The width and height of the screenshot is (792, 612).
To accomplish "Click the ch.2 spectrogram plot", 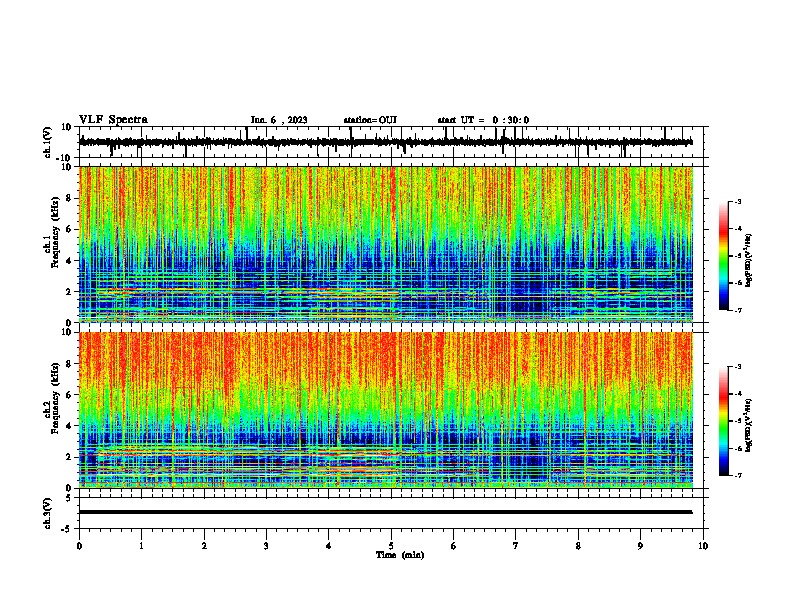I will pos(386,410).
